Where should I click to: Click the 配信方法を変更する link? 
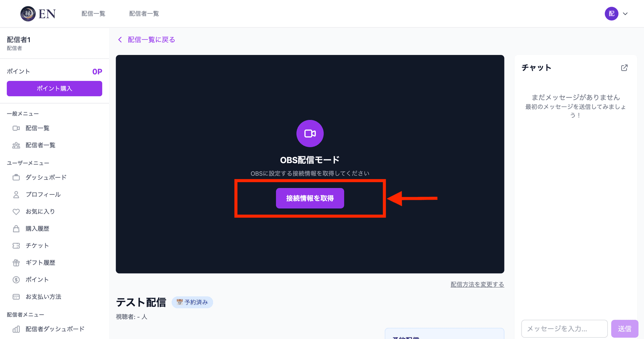(x=477, y=284)
